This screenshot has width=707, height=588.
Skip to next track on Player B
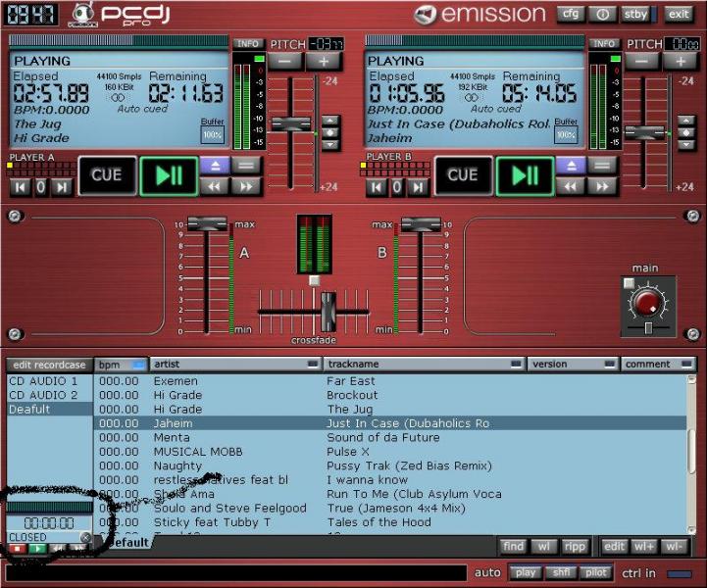tap(418, 187)
